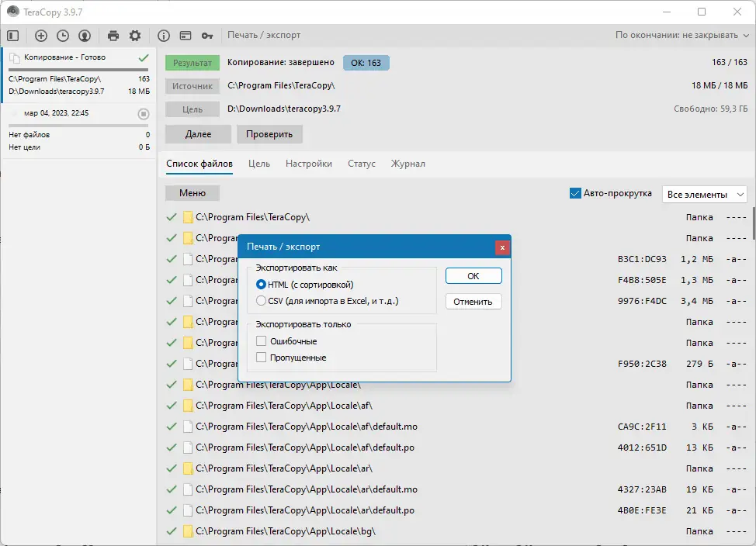Open the Журнал tab
756x546 pixels.
(408, 164)
